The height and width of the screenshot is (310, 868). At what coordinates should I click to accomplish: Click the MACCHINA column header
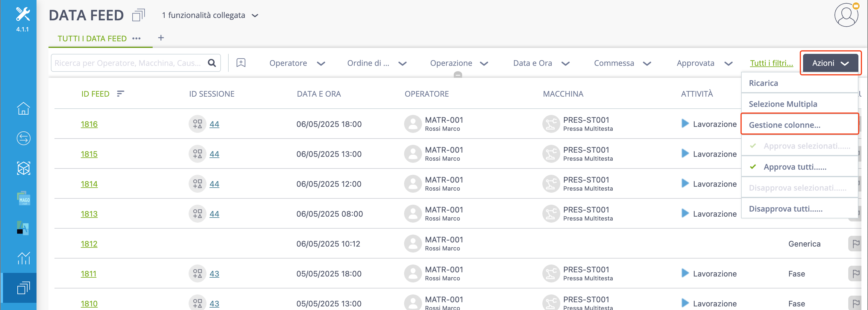(563, 94)
